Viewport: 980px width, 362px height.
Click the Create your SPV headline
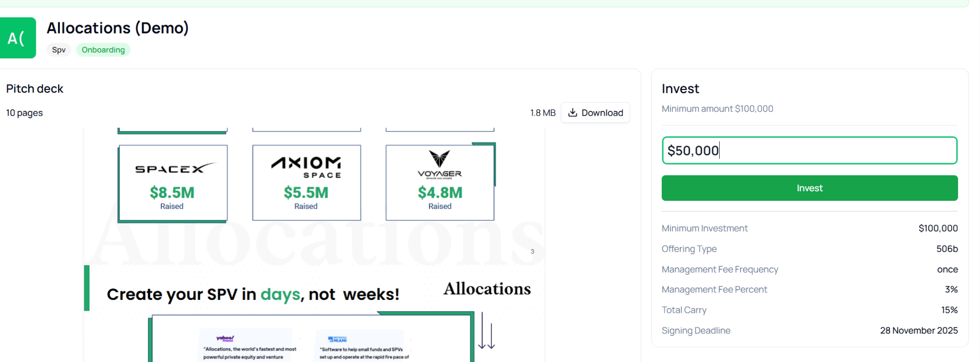(x=253, y=294)
